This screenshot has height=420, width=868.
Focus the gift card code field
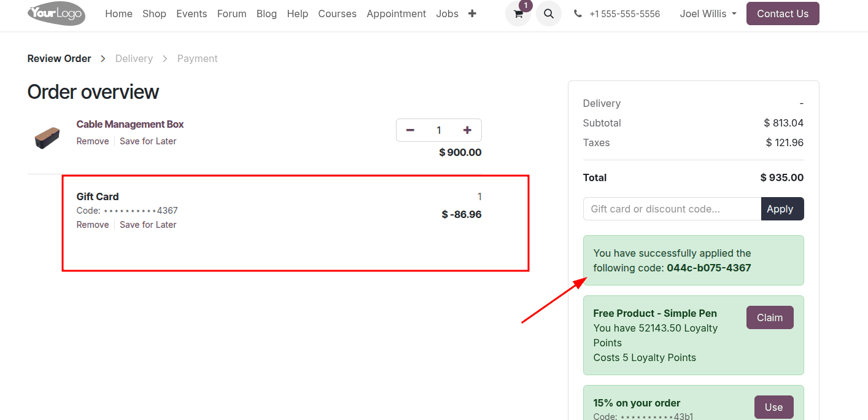point(672,209)
